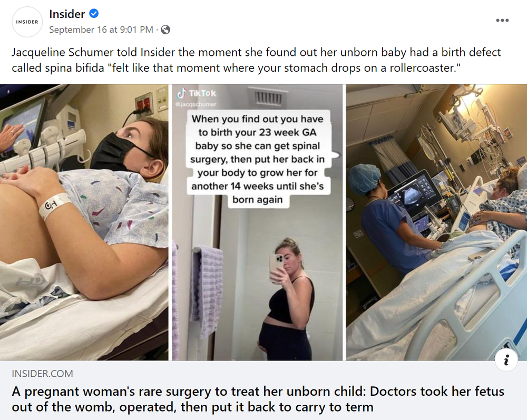Open the left photo of masked woman

[x=84, y=222]
